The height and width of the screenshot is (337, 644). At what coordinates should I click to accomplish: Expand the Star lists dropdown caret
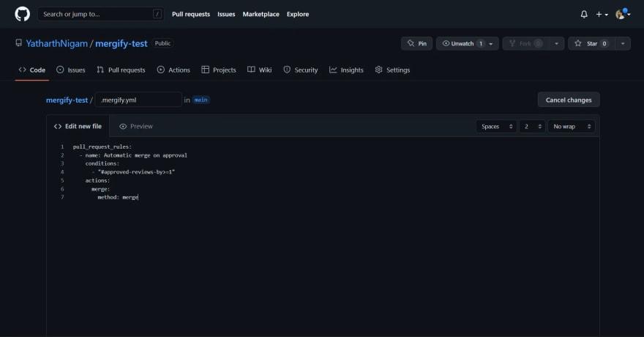point(623,43)
